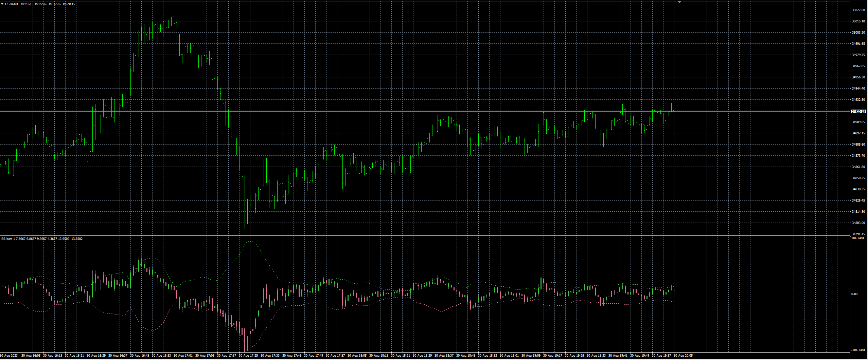Viewport: 868px width, 360px height.
Task: Click the 30 Aug 2023 date label
Action: pyautogui.click(x=9, y=356)
